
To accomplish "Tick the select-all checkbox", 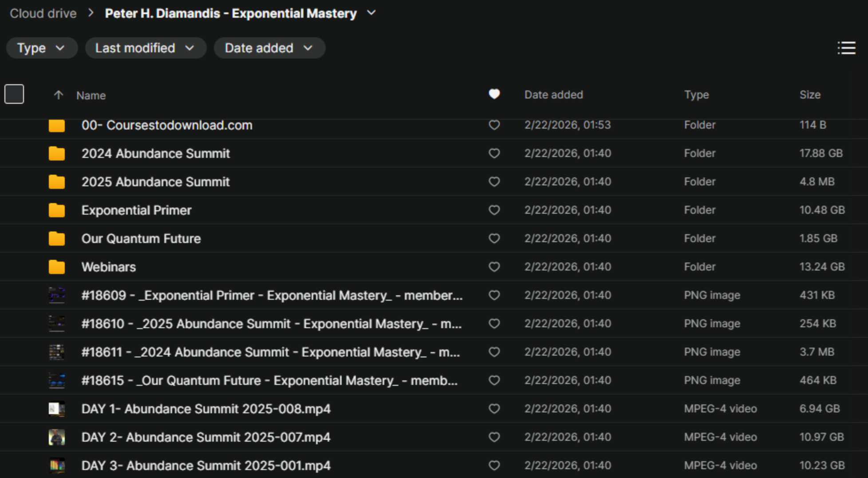I will tap(14, 94).
